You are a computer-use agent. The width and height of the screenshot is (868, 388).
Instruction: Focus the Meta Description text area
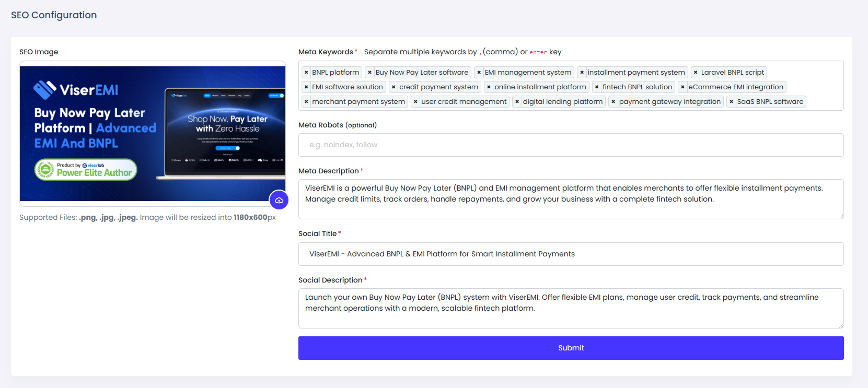[571, 199]
